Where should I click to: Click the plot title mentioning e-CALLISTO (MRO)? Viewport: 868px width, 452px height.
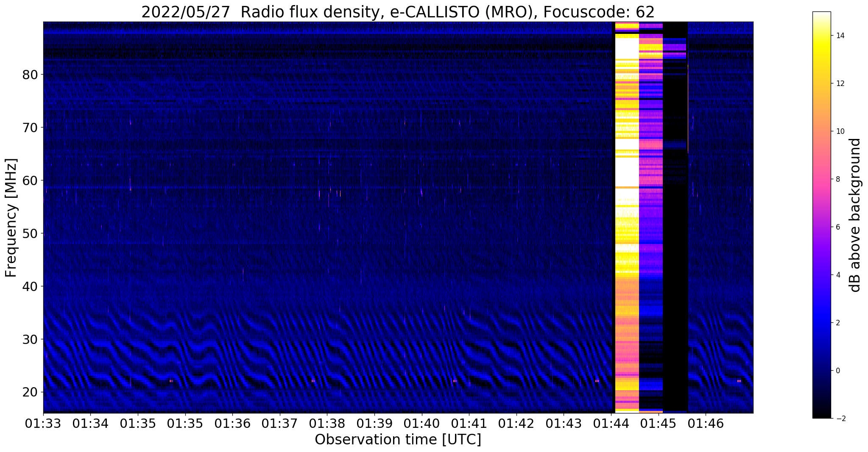tap(398, 12)
